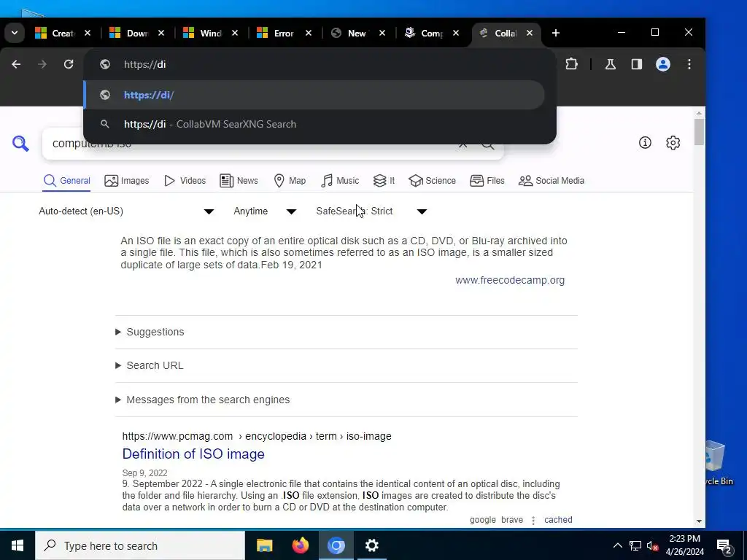Expand the Search URL section

coord(150,365)
